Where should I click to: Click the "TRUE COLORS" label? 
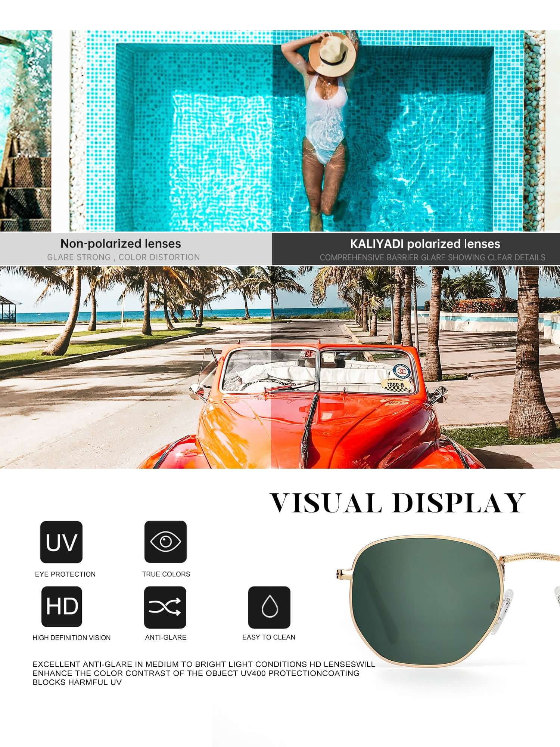tap(166, 574)
